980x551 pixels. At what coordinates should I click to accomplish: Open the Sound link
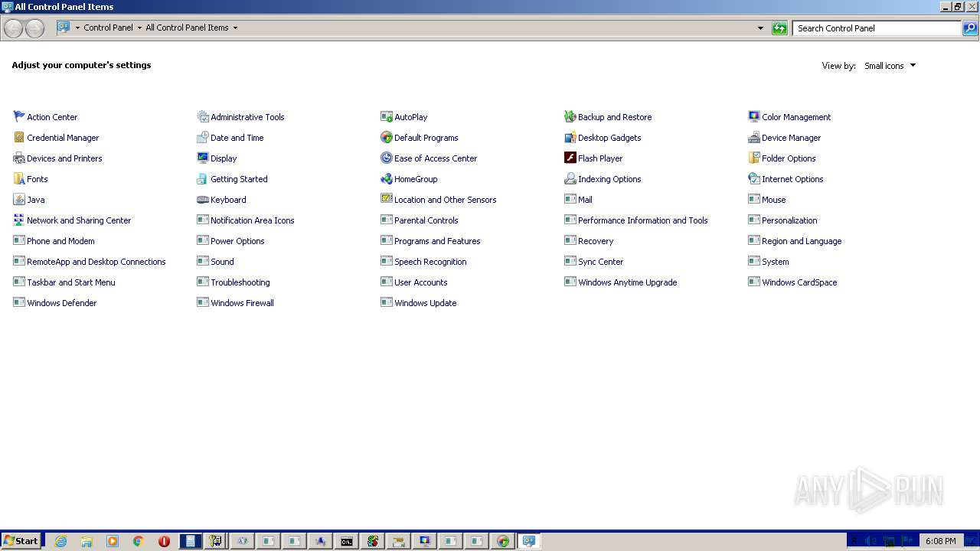point(222,262)
